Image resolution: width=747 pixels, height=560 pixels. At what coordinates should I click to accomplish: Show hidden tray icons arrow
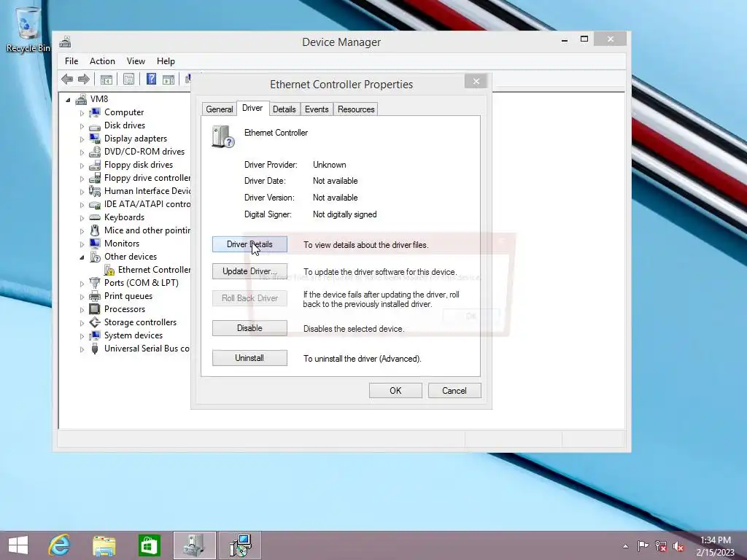tap(625, 546)
